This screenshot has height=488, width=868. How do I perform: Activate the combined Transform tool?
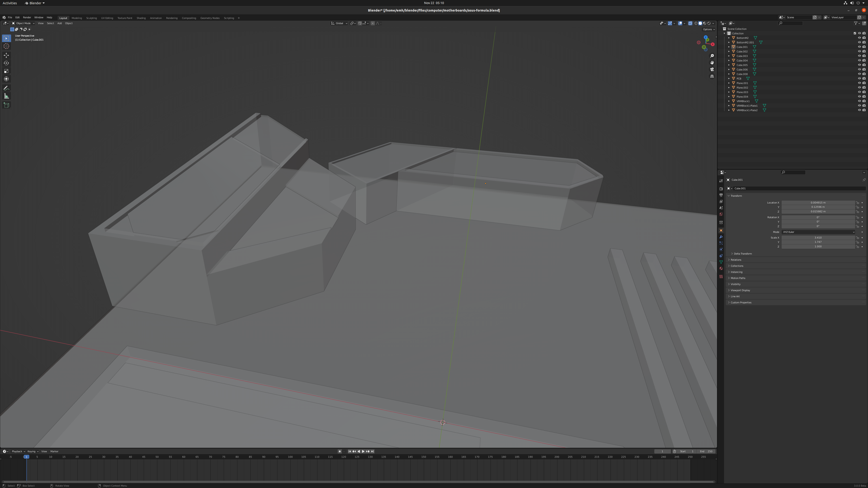click(x=6, y=79)
